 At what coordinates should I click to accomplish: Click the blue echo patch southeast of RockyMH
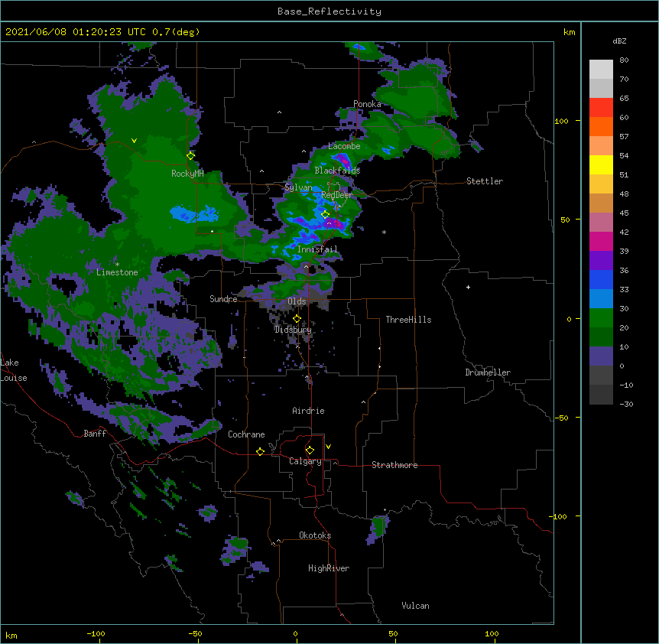pyautogui.click(x=194, y=213)
